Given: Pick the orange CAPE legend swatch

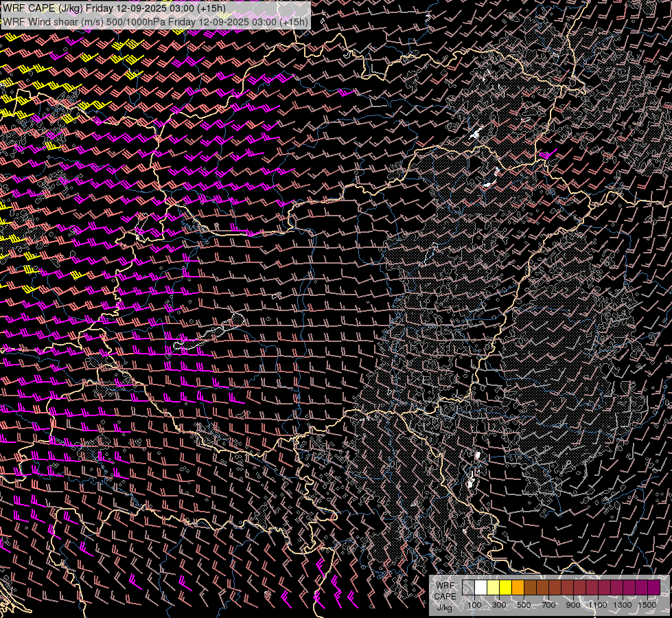Looking at the screenshot, I should pyautogui.click(x=518, y=588).
